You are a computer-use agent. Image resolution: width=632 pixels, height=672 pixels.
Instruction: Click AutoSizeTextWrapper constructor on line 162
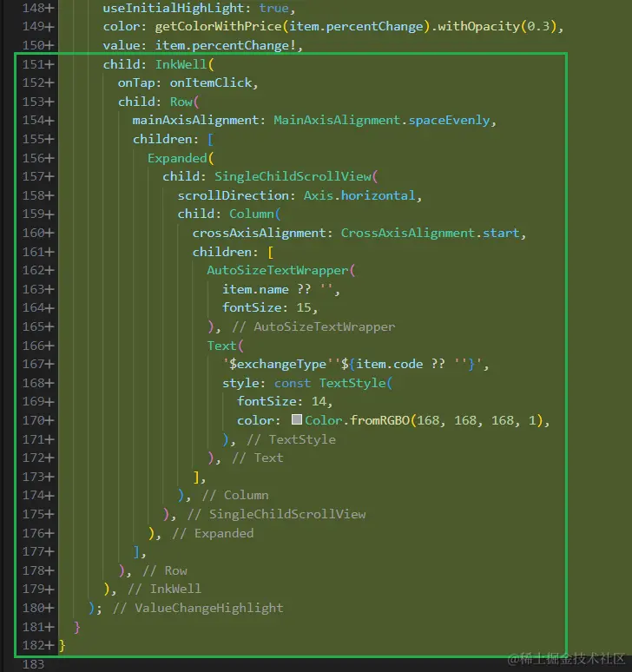[278, 270]
